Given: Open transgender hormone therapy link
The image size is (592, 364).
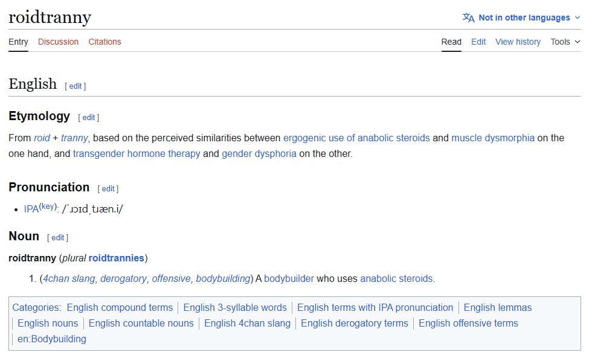Looking at the screenshot, I should coord(137,154).
